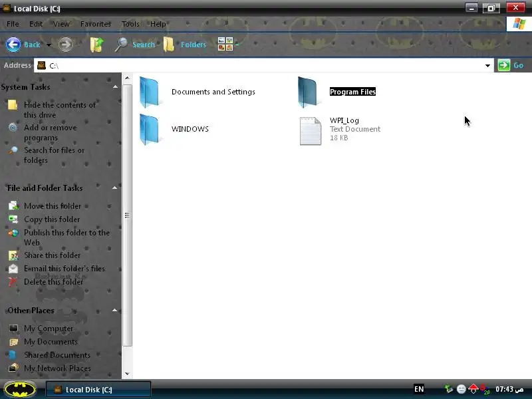Screen dimensions: 532x399
Task: Click the task pane scroll down arrow
Action: (127, 374)
